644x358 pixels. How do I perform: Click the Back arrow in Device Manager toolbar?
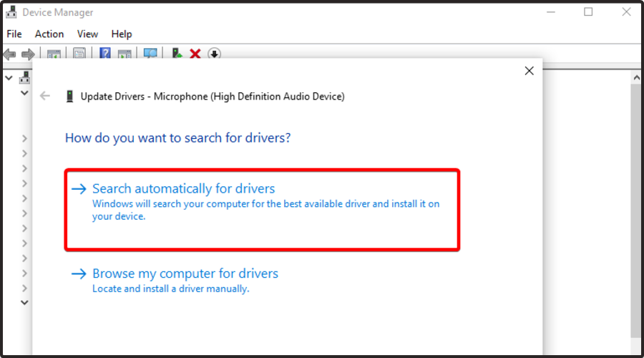coord(9,54)
